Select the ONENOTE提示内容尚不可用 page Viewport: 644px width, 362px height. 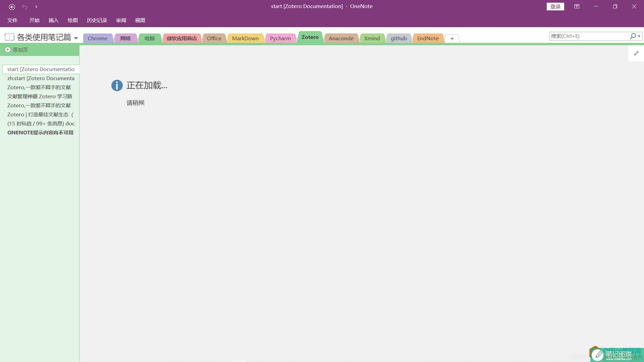click(x=40, y=132)
